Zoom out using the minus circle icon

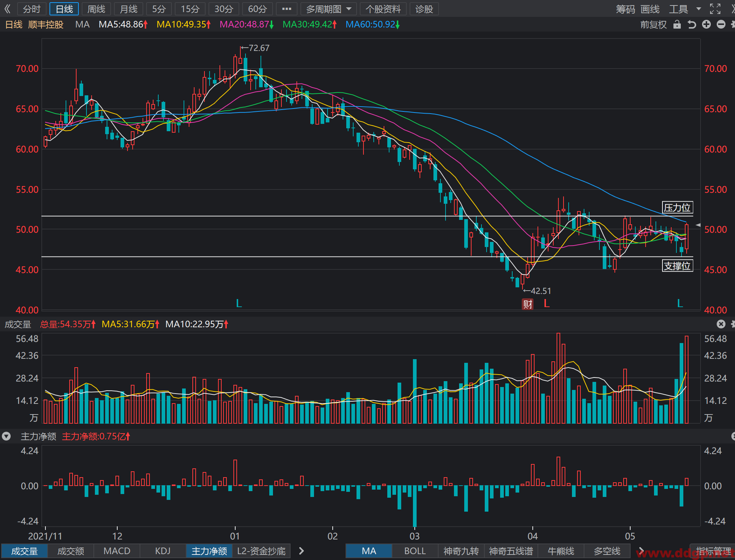[721, 25]
